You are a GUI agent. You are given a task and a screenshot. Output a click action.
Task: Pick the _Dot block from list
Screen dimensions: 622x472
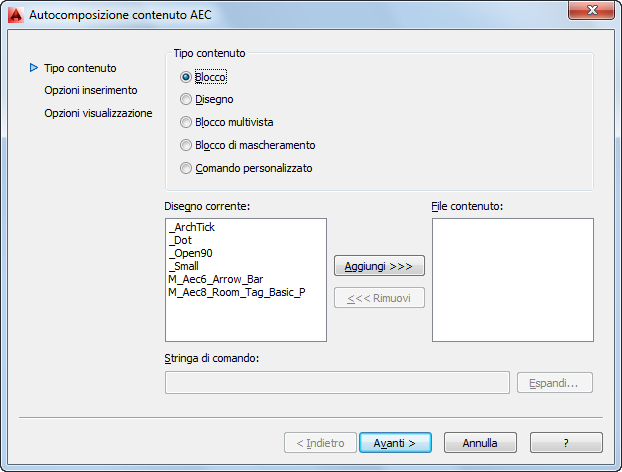click(x=180, y=240)
